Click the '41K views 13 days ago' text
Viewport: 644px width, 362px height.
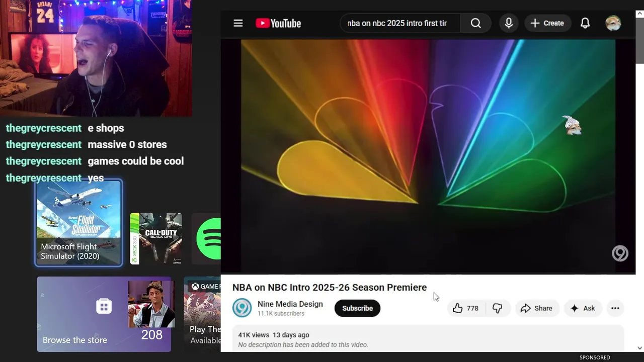pyautogui.click(x=274, y=335)
